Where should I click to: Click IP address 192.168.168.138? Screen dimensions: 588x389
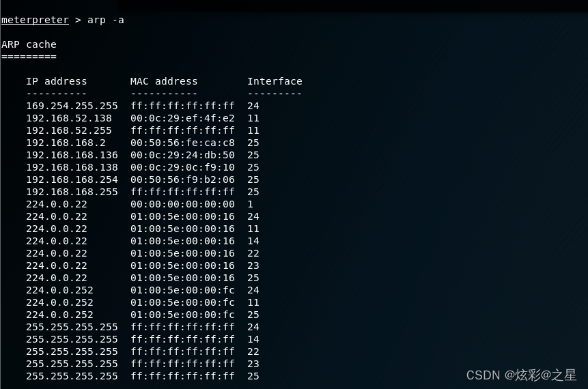(x=72, y=167)
